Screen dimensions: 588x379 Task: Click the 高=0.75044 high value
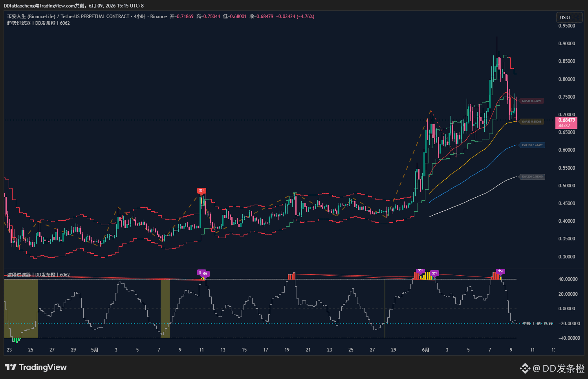click(208, 16)
